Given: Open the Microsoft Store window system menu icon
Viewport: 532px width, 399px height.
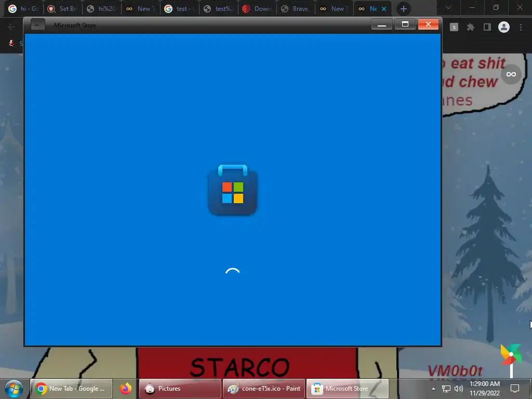Looking at the screenshot, I should pos(37,25).
